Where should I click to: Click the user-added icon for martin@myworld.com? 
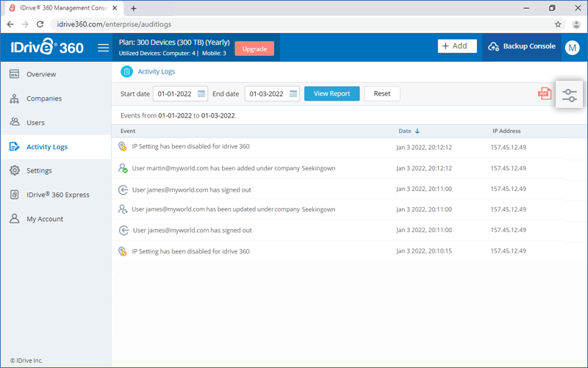pos(123,168)
